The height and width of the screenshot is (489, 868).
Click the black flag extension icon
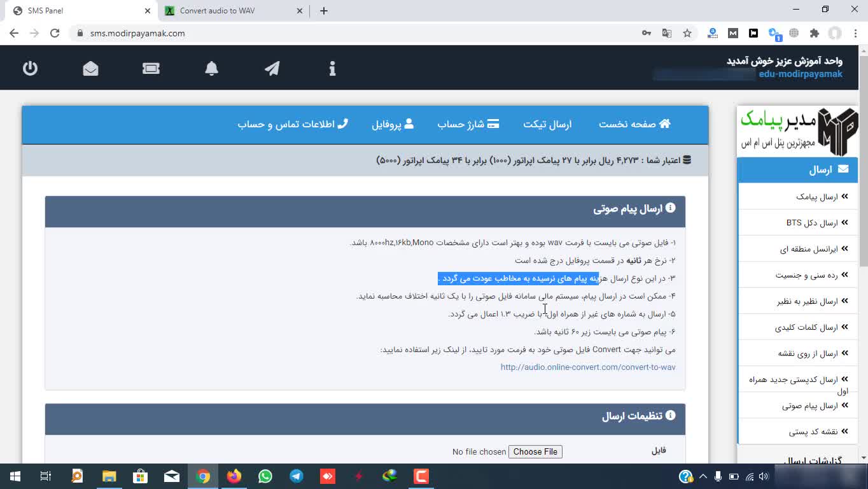point(753,33)
